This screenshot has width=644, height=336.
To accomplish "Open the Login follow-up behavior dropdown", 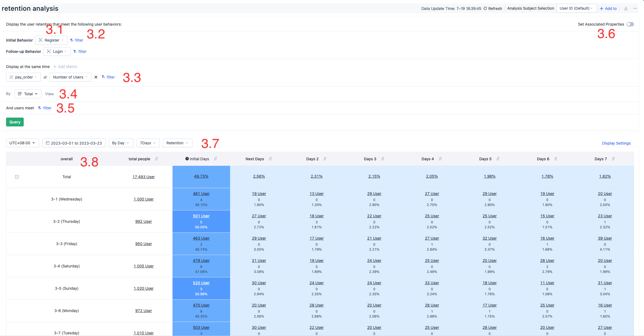I will click(x=57, y=51).
